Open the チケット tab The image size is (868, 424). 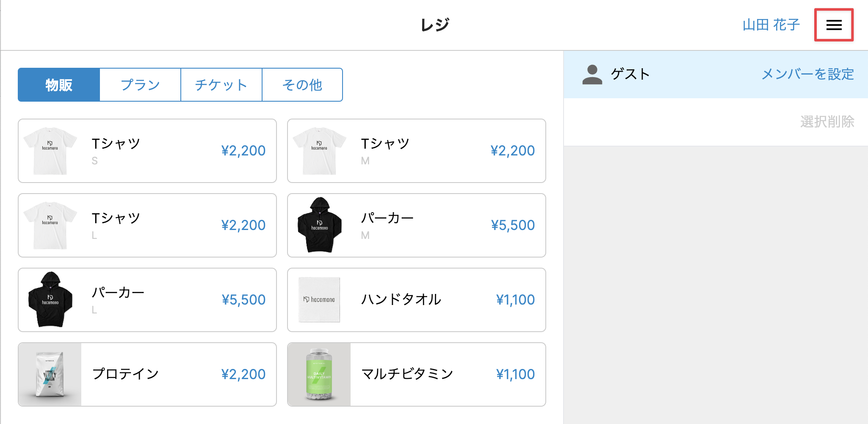(x=221, y=85)
